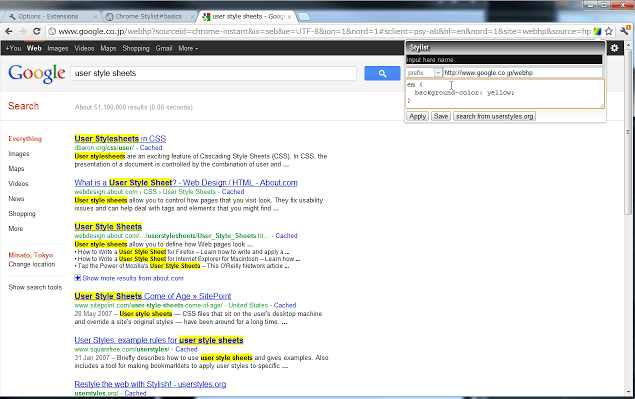635x399 pixels.
Task: Switch to the Options - Extensions tab
Action: (x=49, y=17)
